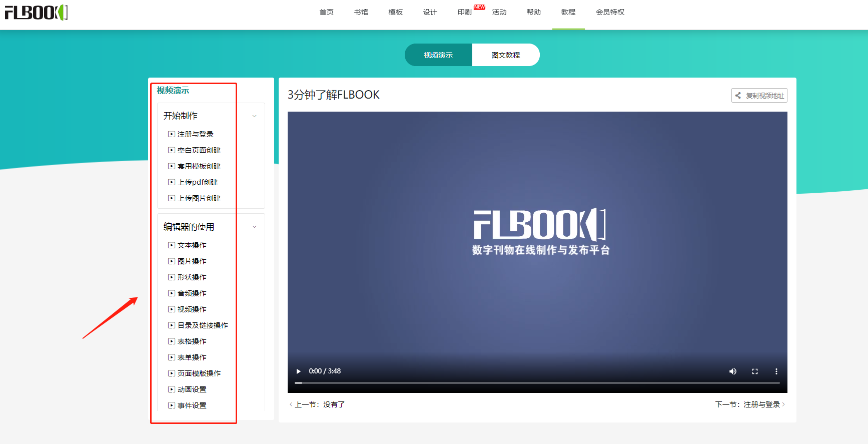This screenshot has width=868, height=444.
Task: Open 帮助 in the top navigation
Action: 534,12
